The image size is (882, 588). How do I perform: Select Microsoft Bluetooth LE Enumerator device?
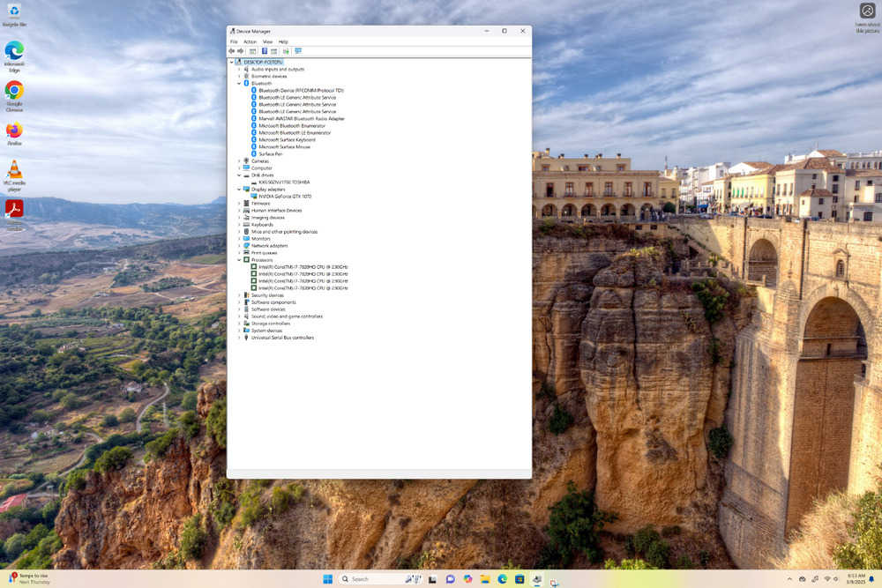295,132
